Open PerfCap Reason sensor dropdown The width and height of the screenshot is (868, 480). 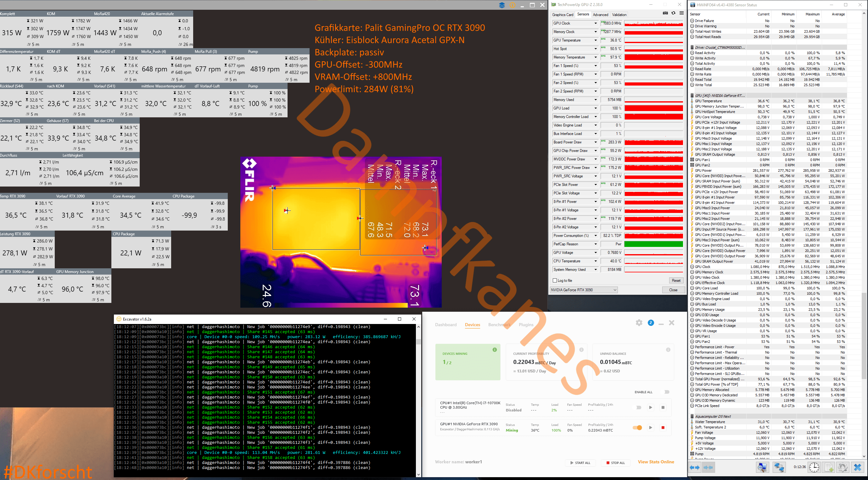596,244
